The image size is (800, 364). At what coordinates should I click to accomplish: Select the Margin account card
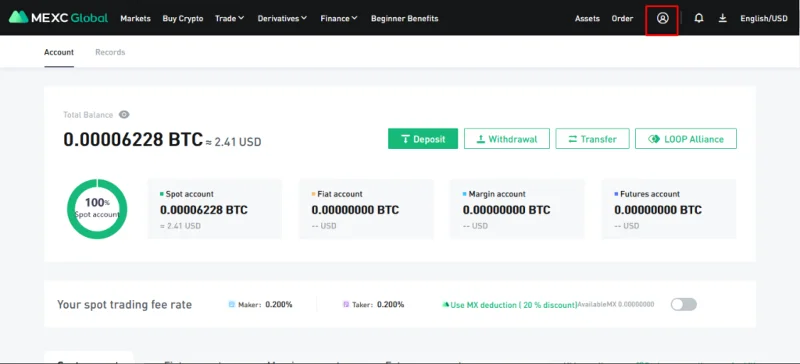click(x=517, y=209)
